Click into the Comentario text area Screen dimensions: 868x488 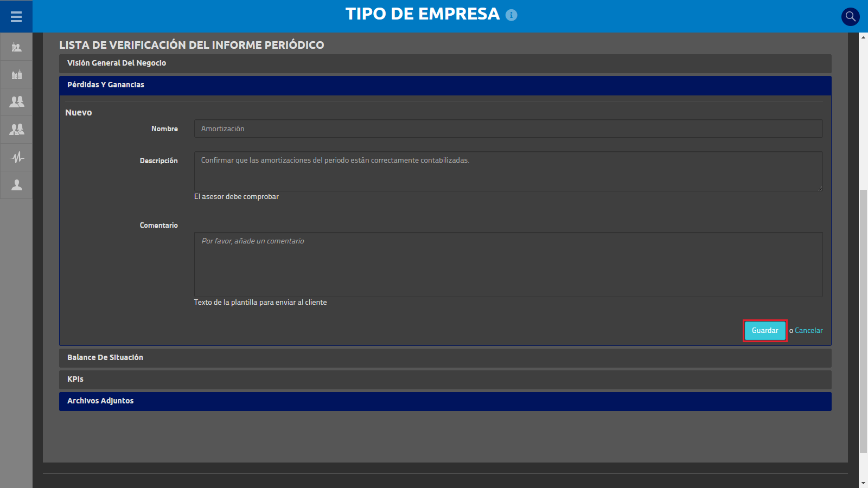point(508,265)
